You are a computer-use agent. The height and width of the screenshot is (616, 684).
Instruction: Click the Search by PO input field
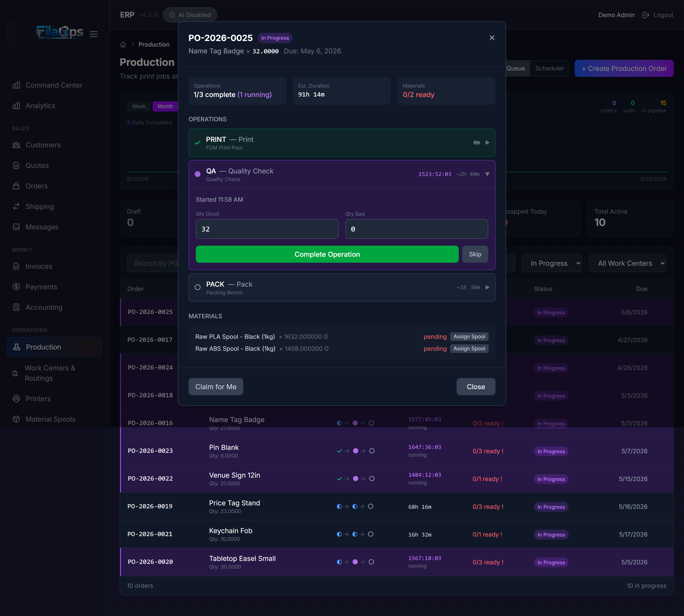click(x=153, y=263)
